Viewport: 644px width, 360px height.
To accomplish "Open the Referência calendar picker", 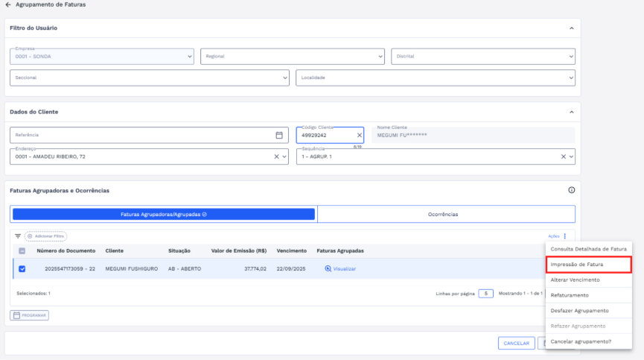I will 279,135.
